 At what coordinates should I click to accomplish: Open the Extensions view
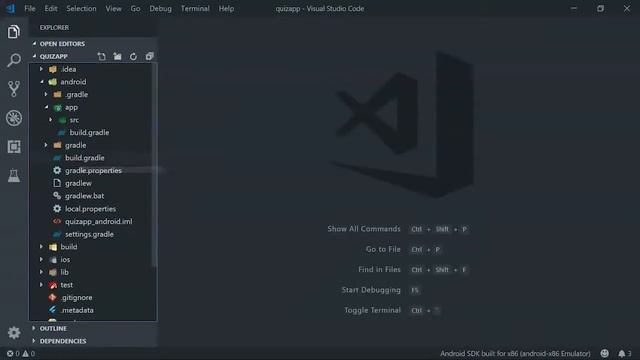[13, 147]
